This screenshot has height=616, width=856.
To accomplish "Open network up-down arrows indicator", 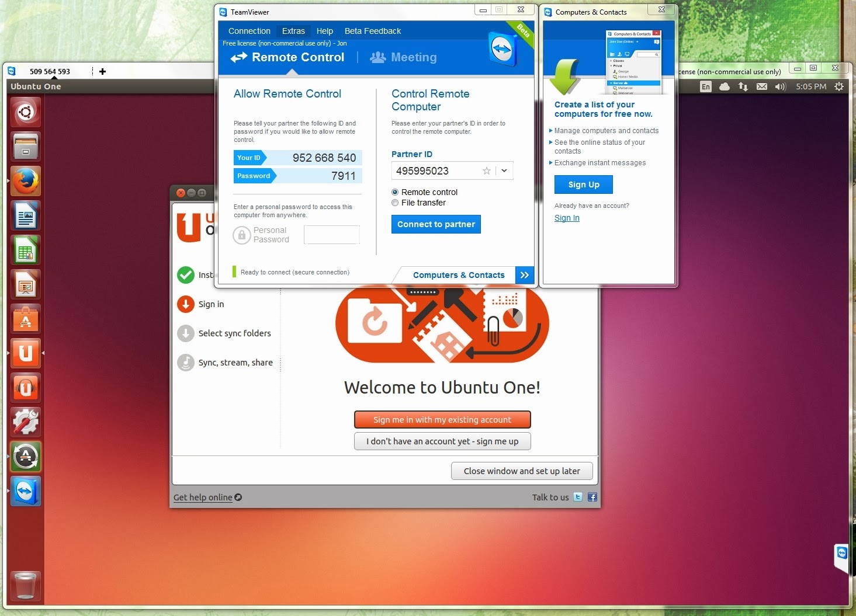I will click(743, 86).
